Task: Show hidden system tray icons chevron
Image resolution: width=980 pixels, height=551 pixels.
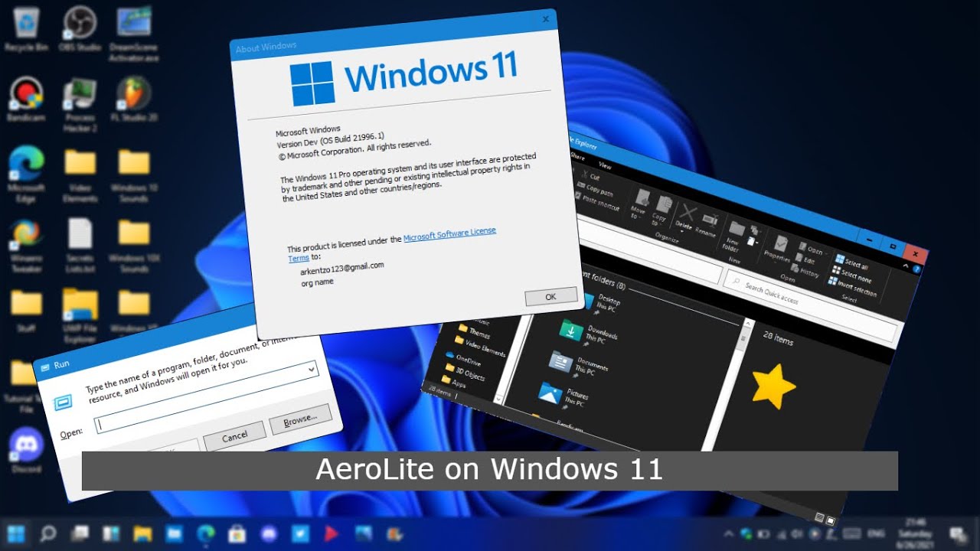Action: 727,533
